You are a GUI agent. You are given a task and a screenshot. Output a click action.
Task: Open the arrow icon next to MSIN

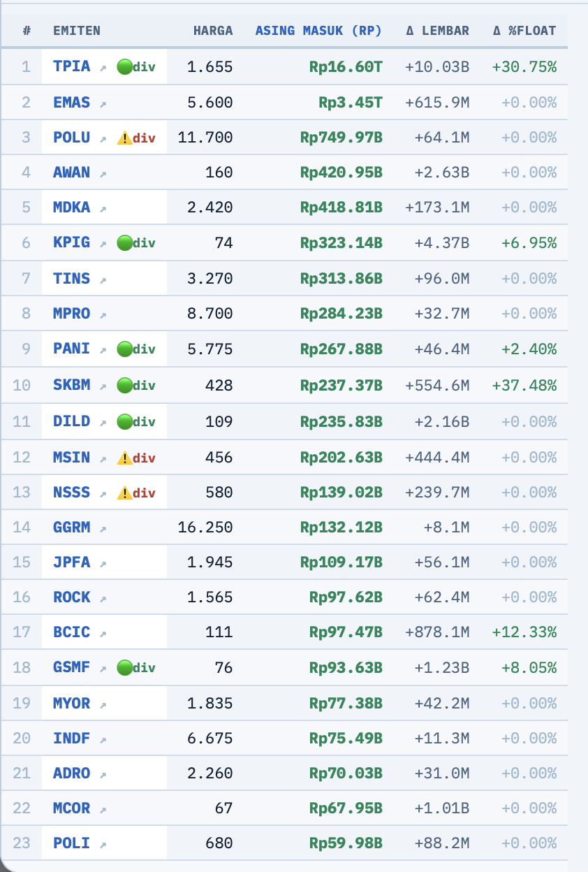click(x=103, y=459)
